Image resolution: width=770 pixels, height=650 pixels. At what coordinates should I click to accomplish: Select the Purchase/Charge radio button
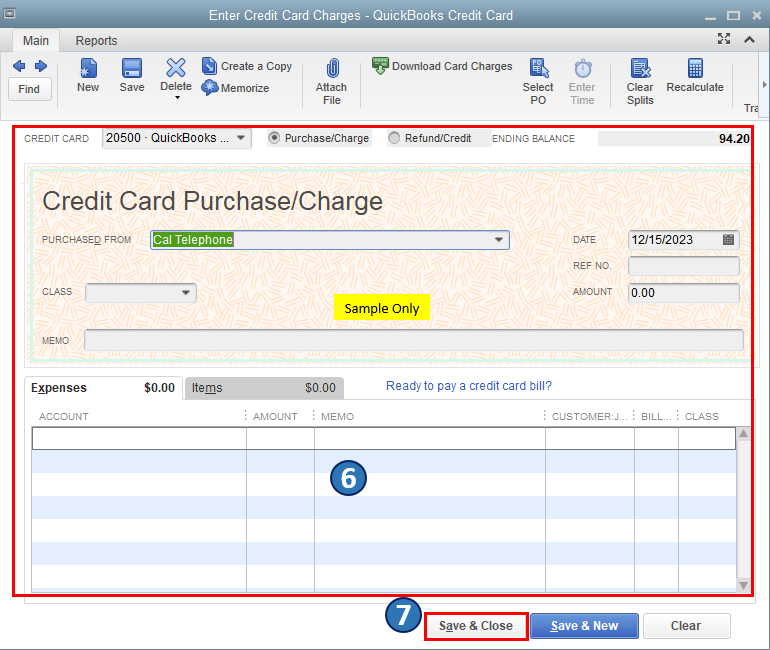274,138
